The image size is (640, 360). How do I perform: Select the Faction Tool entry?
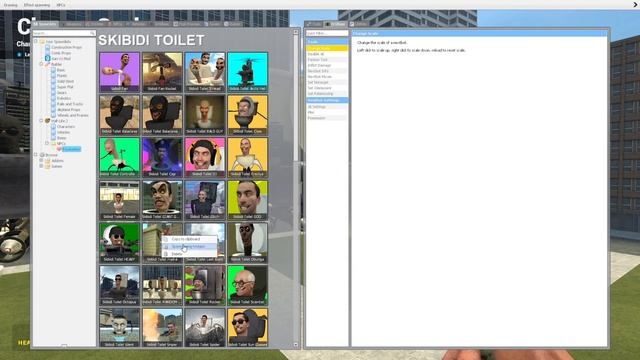pyautogui.click(x=327, y=60)
